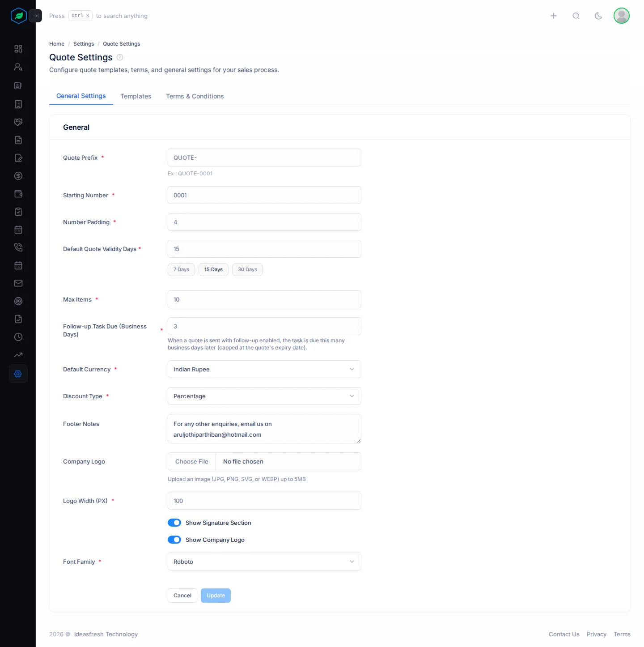The image size is (644, 647).
Task: Choose the 7 Days validity preset
Action: [x=181, y=269]
